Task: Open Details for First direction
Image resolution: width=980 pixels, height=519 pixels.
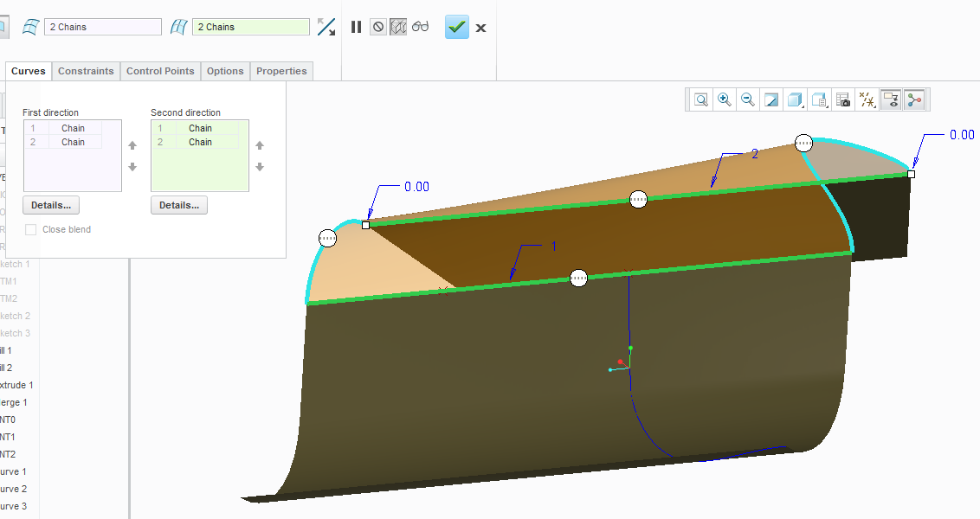Action: coord(51,205)
